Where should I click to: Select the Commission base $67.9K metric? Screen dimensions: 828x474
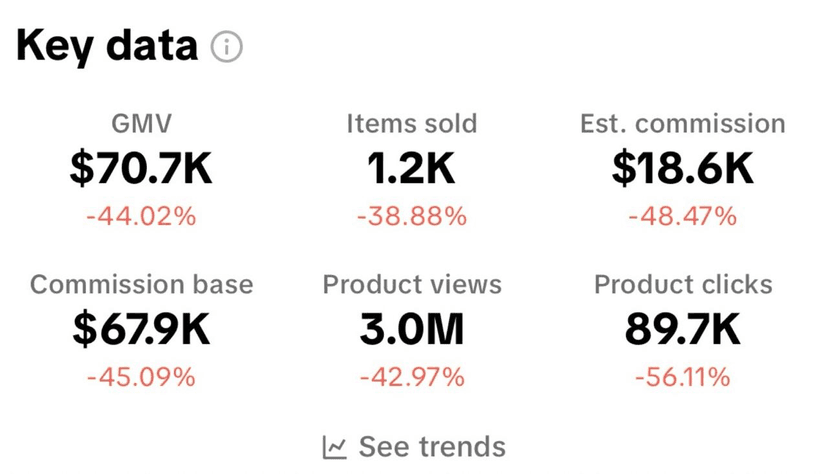[x=141, y=330]
